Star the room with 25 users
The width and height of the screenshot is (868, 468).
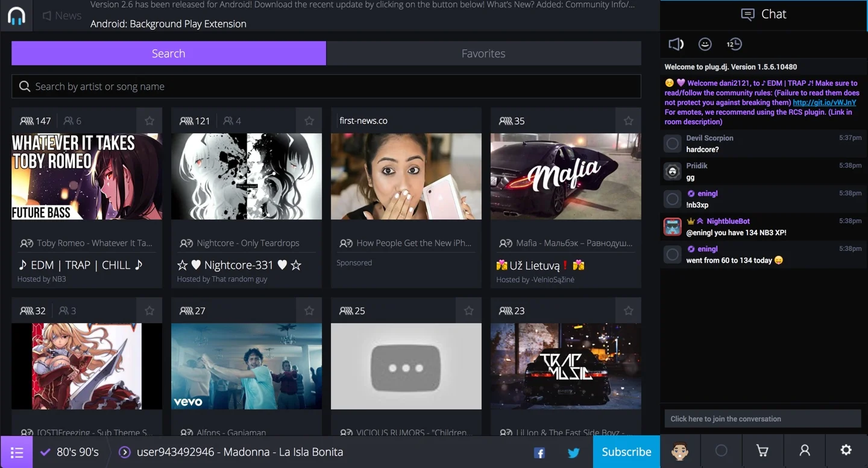[x=469, y=311]
